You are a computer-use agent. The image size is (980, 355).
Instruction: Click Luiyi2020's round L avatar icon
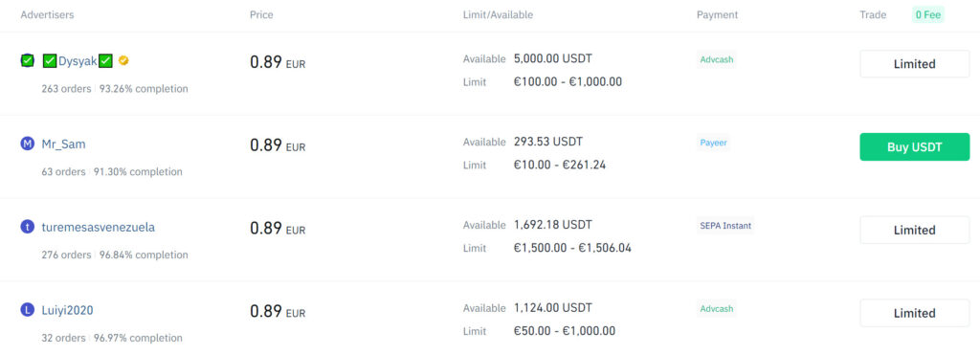(x=27, y=310)
